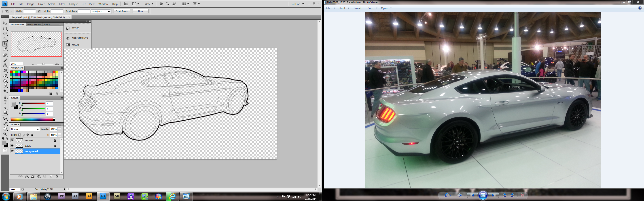Select the Magic Wand tool

coord(5,39)
